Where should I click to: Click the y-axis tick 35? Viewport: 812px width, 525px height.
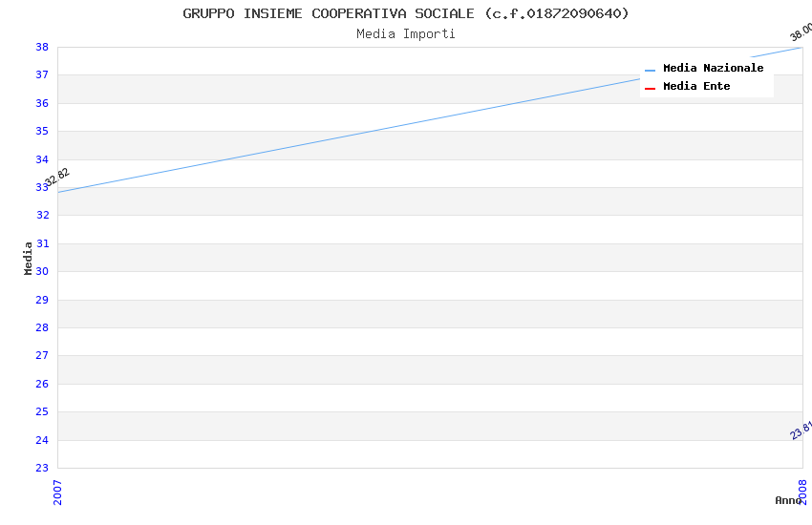pyautogui.click(x=42, y=132)
